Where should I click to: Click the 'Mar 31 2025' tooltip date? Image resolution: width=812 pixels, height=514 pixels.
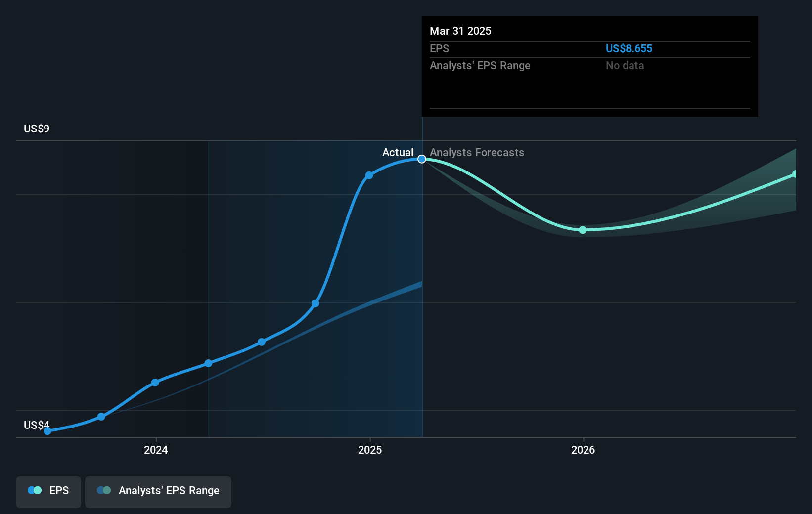click(460, 31)
